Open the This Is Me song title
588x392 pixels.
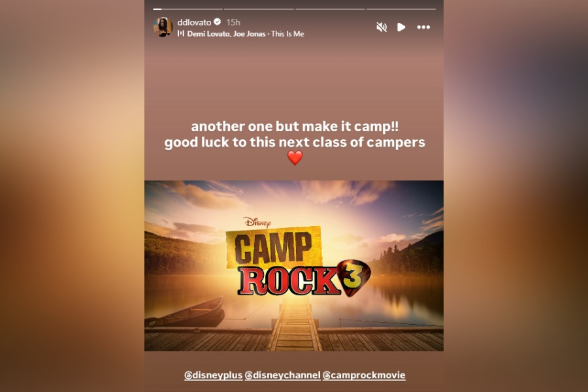pos(287,34)
